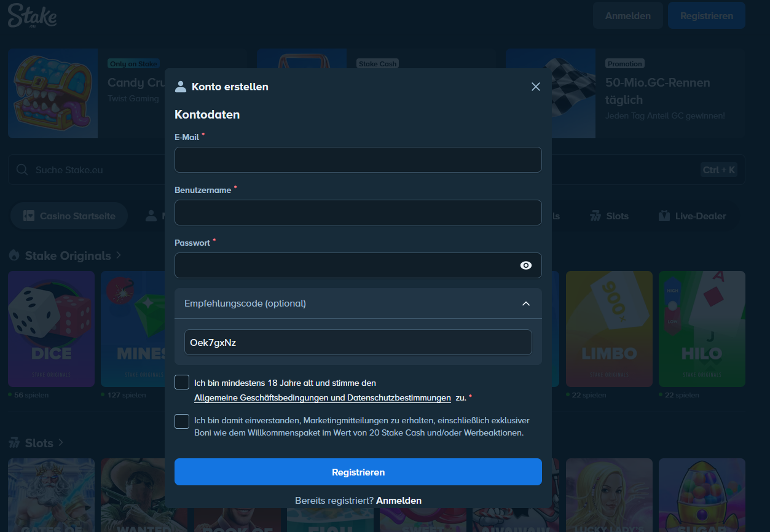Select the Casino Startseite tab

[69, 216]
